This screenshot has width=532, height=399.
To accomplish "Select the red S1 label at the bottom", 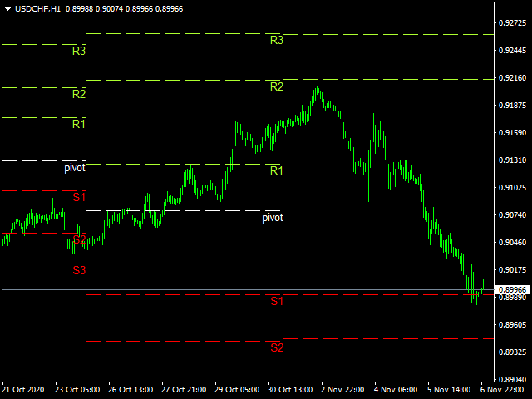I will pyautogui.click(x=277, y=301).
